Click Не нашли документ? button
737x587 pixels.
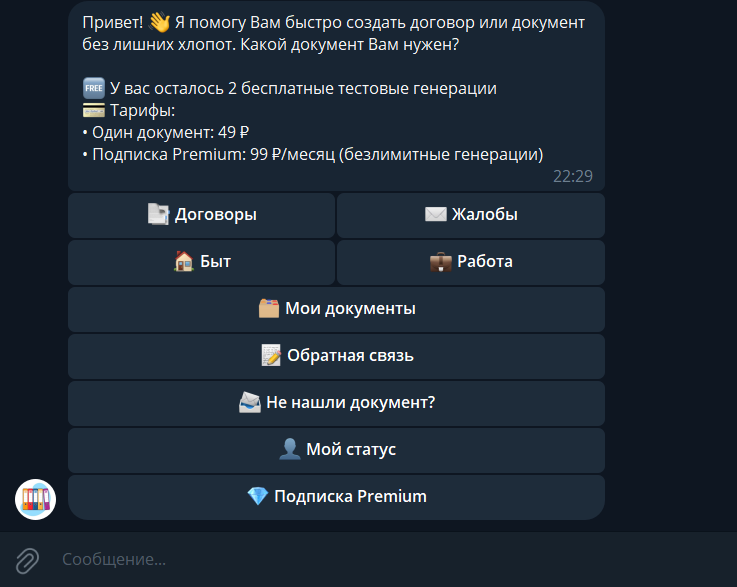pyautogui.click(x=336, y=403)
